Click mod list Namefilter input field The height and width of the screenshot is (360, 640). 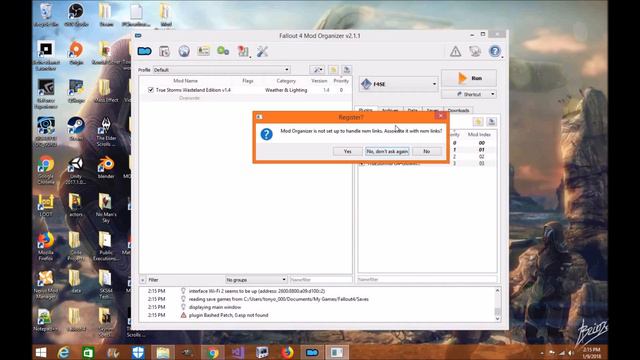coord(321,280)
